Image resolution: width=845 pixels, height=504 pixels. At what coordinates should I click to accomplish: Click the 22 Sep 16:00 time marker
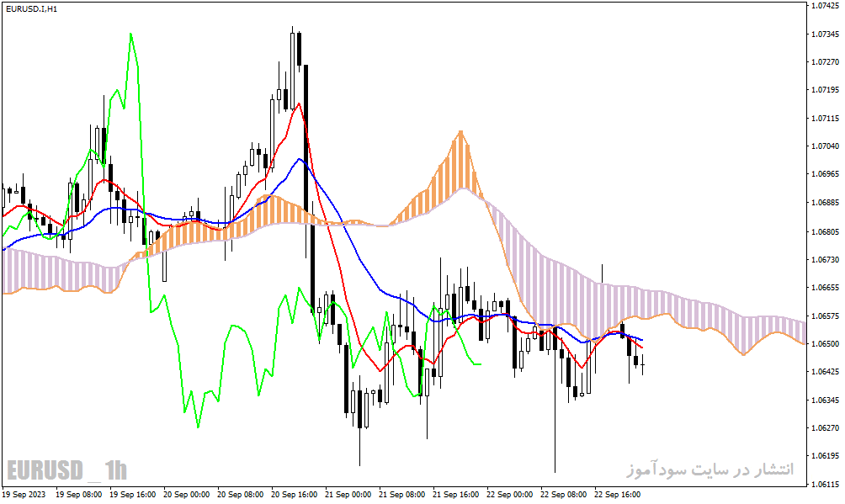coord(617,494)
